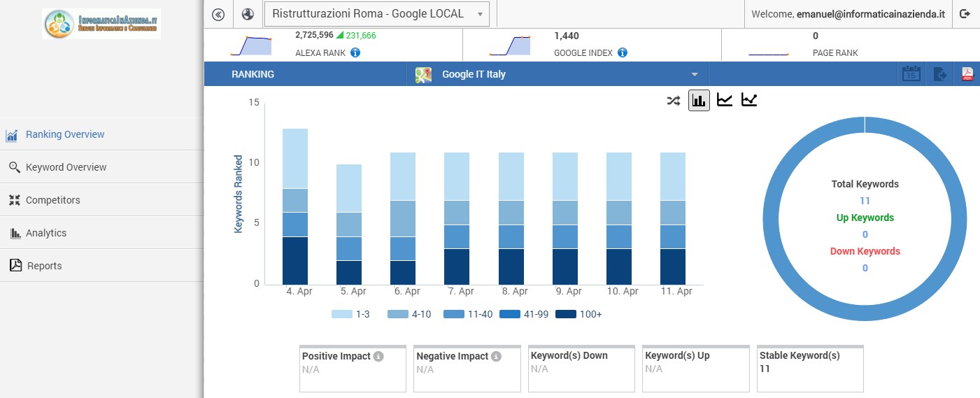Click the Google Index info icon
This screenshot has height=398, width=980.
[x=623, y=52]
